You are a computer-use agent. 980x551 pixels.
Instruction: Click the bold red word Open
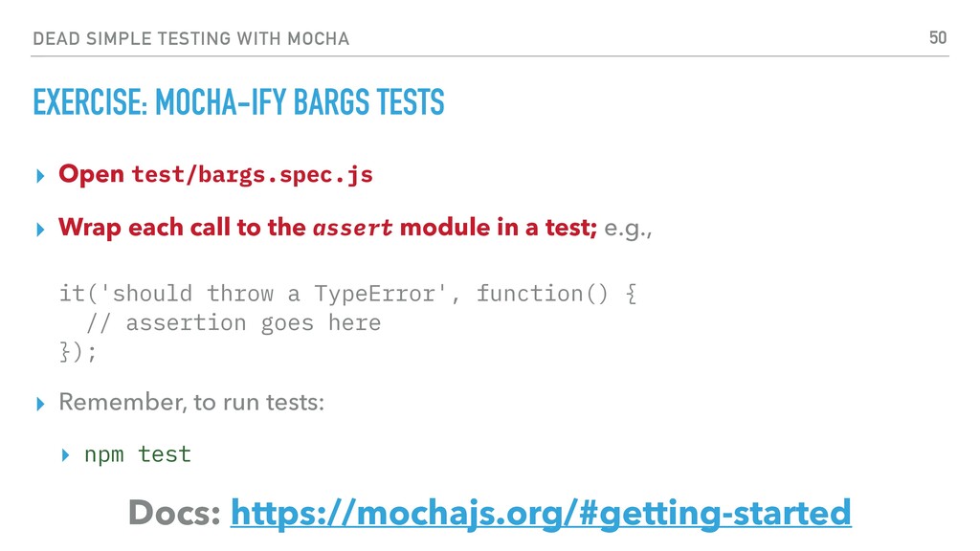click(x=91, y=174)
